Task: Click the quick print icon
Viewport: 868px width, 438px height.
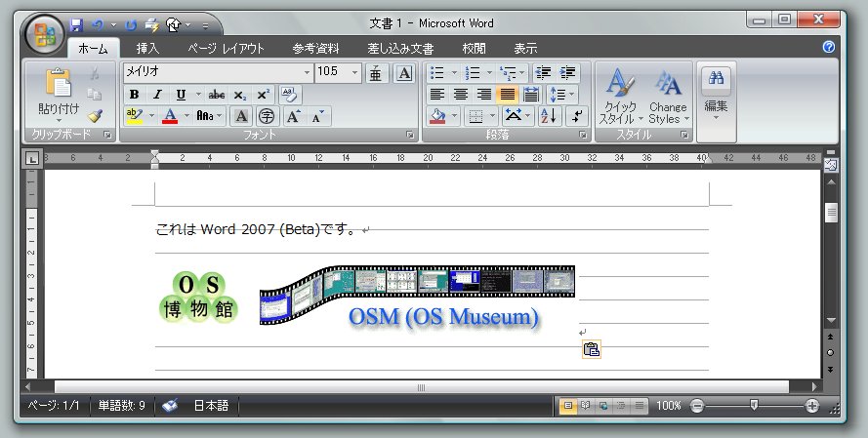Action: pyautogui.click(x=151, y=25)
